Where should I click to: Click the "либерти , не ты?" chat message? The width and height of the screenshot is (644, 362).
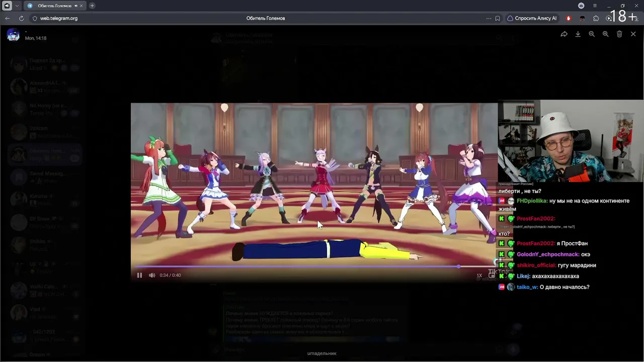(520, 192)
